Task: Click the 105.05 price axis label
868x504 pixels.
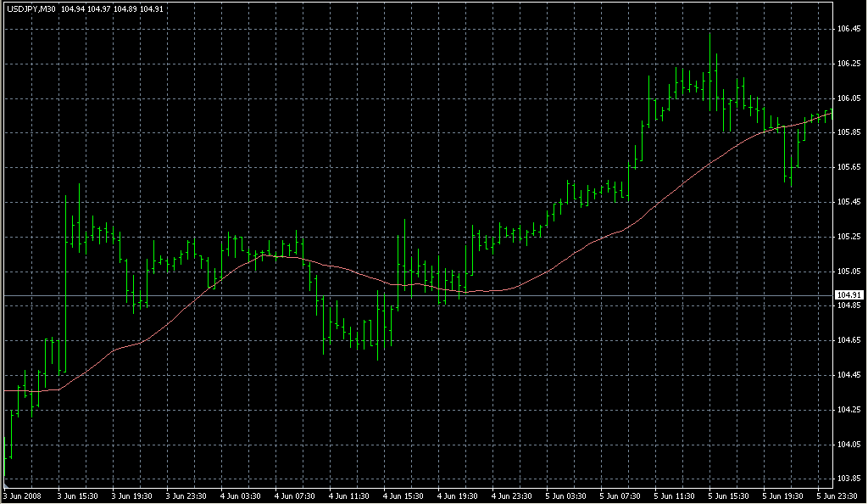Action: [x=849, y=272]
